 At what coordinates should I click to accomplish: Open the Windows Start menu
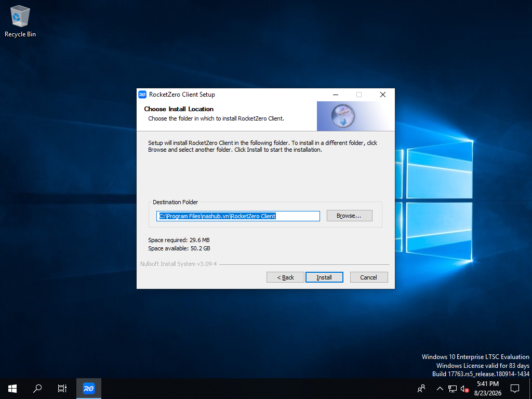12,389
